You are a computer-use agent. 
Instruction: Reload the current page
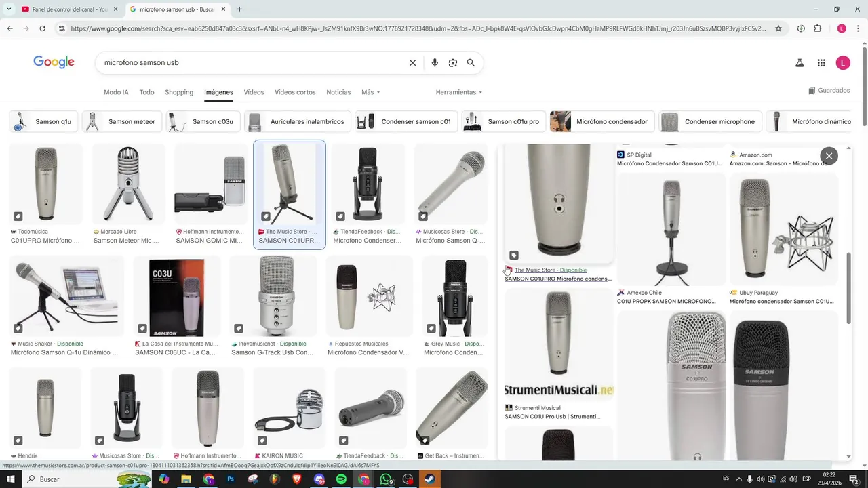42,28
